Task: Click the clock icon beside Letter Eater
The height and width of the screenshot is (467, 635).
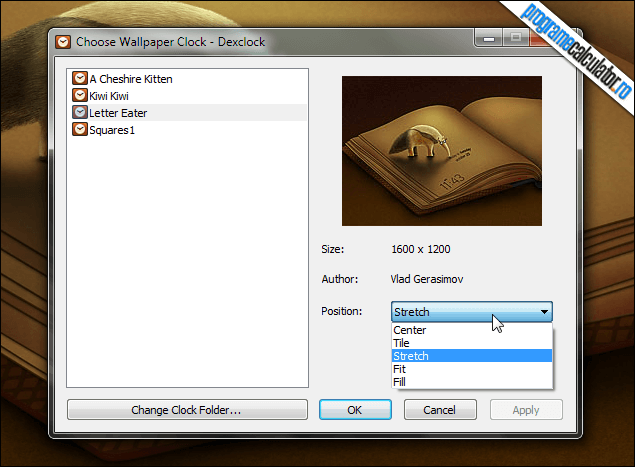Action: click(x=80, y=112)
